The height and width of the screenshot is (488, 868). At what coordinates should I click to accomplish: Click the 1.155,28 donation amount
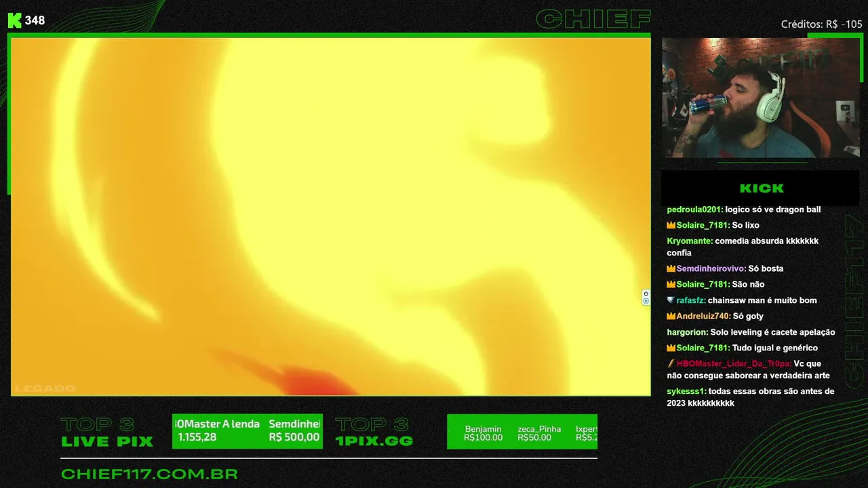(197, 437)
